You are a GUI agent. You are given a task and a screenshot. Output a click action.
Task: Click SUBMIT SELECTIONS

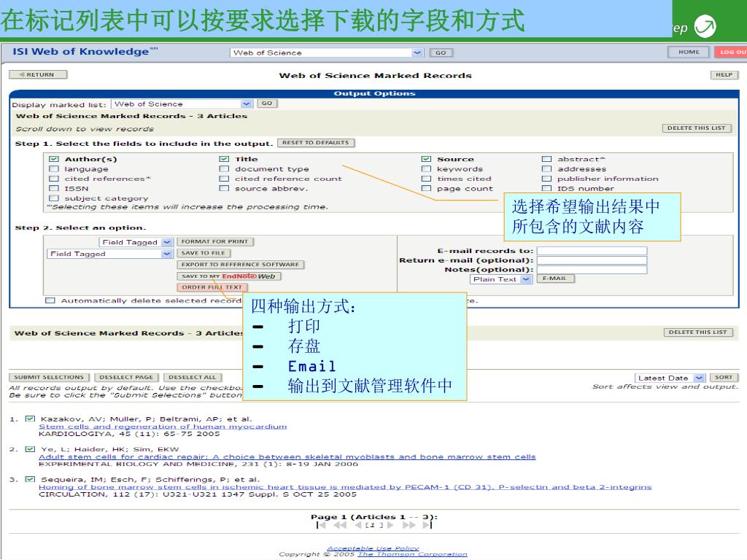49,377
